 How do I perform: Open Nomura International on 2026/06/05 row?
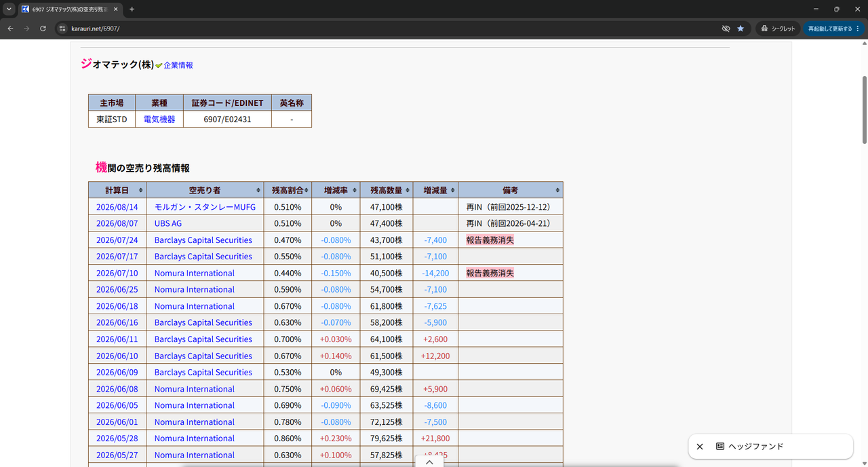(195, 405)
